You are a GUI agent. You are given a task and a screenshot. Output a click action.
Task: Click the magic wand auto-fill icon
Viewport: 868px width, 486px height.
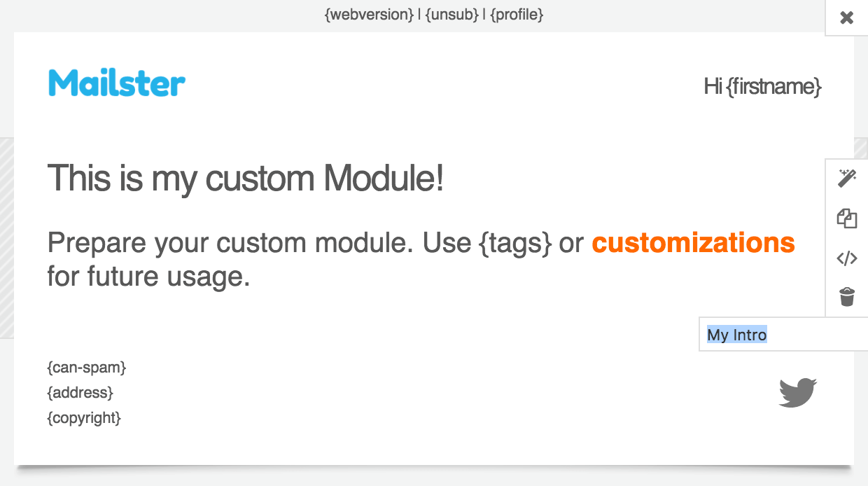click(847, 179)
